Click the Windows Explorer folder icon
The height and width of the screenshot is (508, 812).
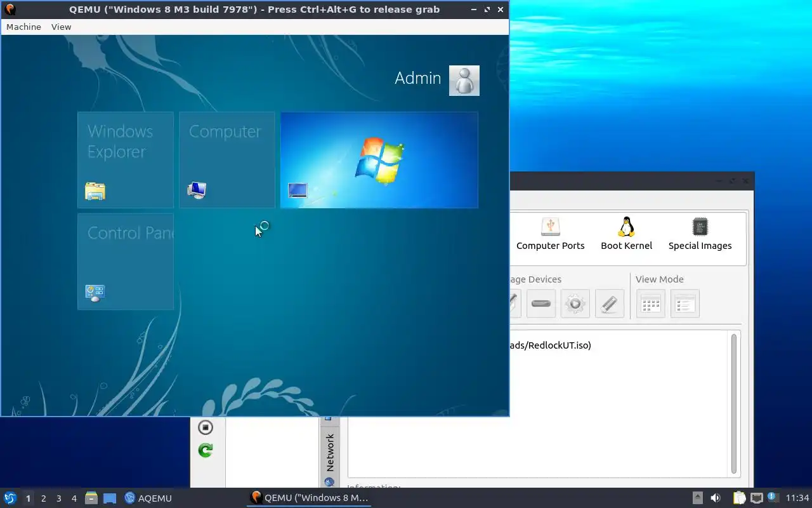pos(95,190)
